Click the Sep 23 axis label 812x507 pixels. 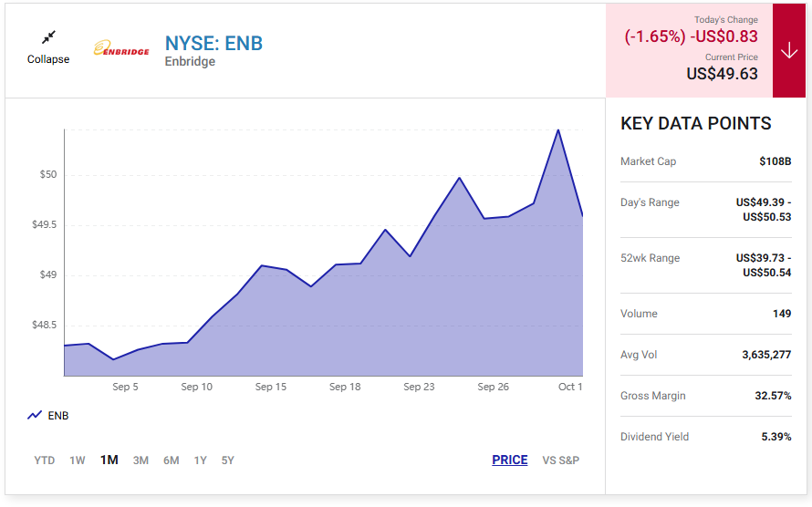point(419,387)
